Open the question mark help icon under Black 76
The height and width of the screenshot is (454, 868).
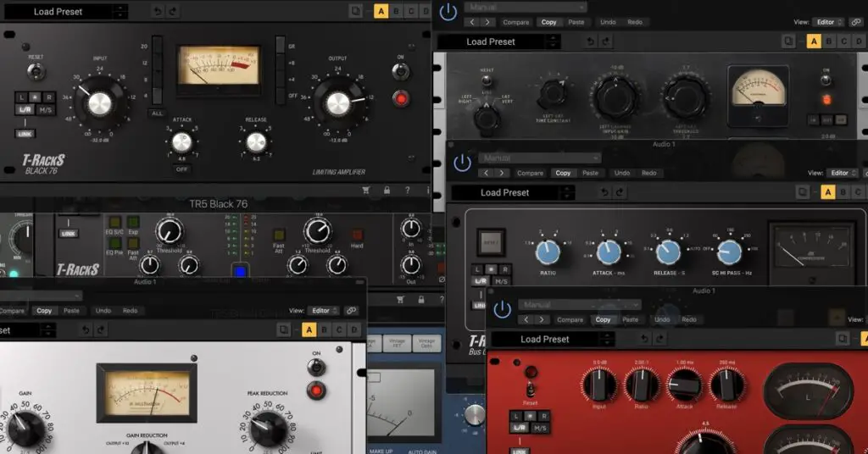(x=408, y=191)
